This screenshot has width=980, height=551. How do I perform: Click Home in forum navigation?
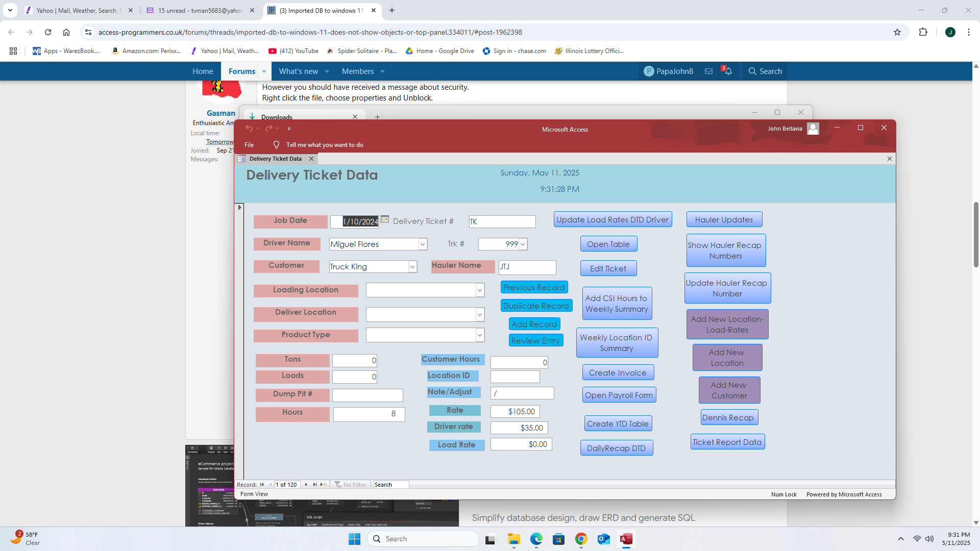pos(203,71)
